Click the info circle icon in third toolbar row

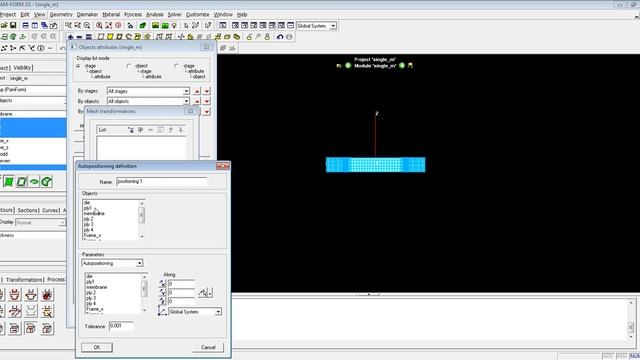click(41, 48)
